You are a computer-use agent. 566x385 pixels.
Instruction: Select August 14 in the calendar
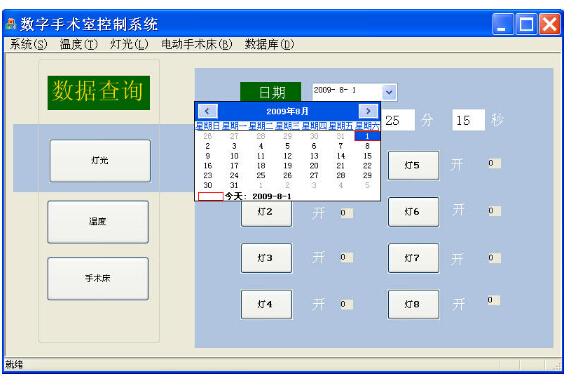pyautogui.click(x=340, y=156)
